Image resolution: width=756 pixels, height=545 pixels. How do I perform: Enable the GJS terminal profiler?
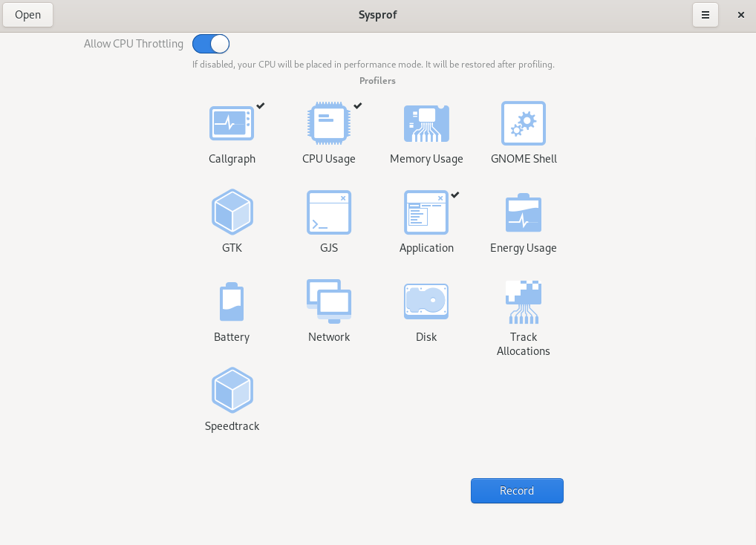click(329, 212)
